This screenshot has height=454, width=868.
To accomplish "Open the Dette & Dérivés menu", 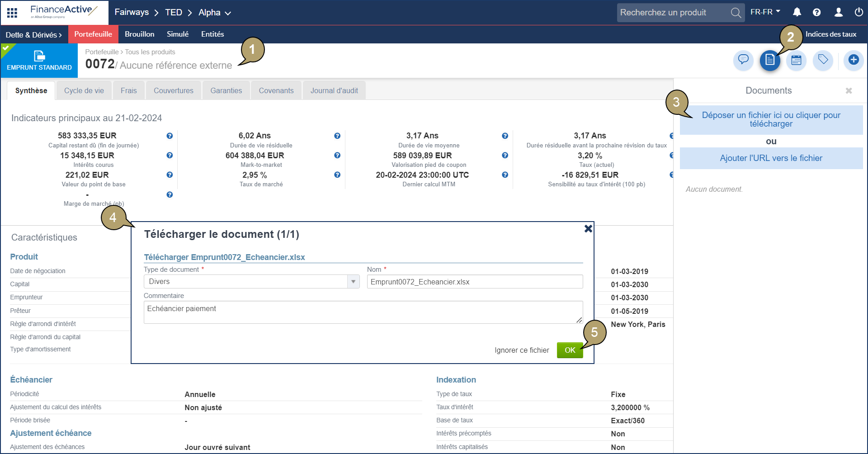I will click(32, 34).
